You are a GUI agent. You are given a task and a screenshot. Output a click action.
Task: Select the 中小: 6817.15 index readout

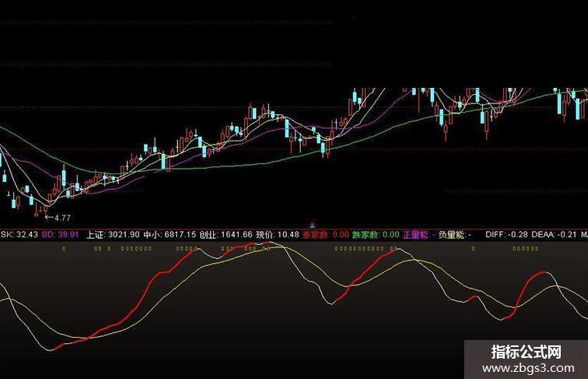pyautogui.click(x=170, y=235)
